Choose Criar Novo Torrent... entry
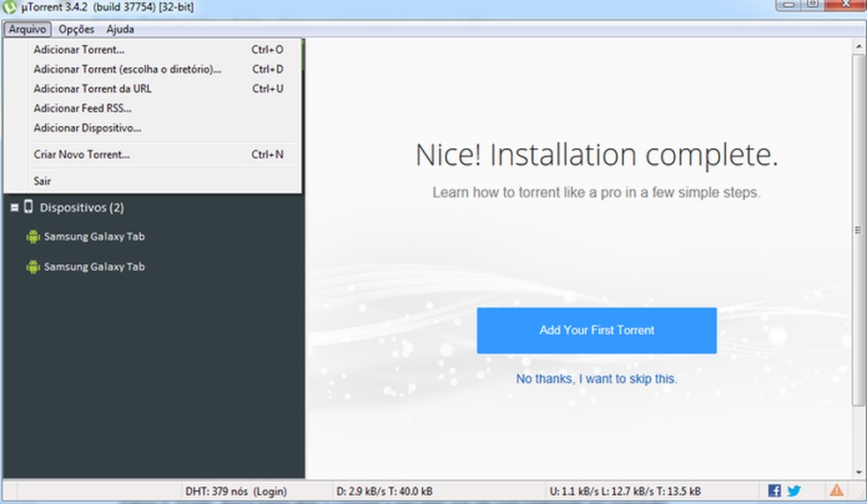Image resolution: width=867 pixels, height=504 pixels. click(152, 154)
